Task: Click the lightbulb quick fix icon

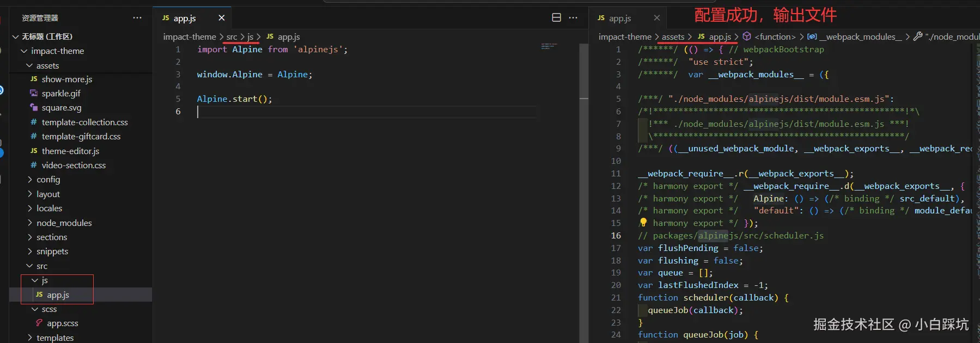Action: 643,222
